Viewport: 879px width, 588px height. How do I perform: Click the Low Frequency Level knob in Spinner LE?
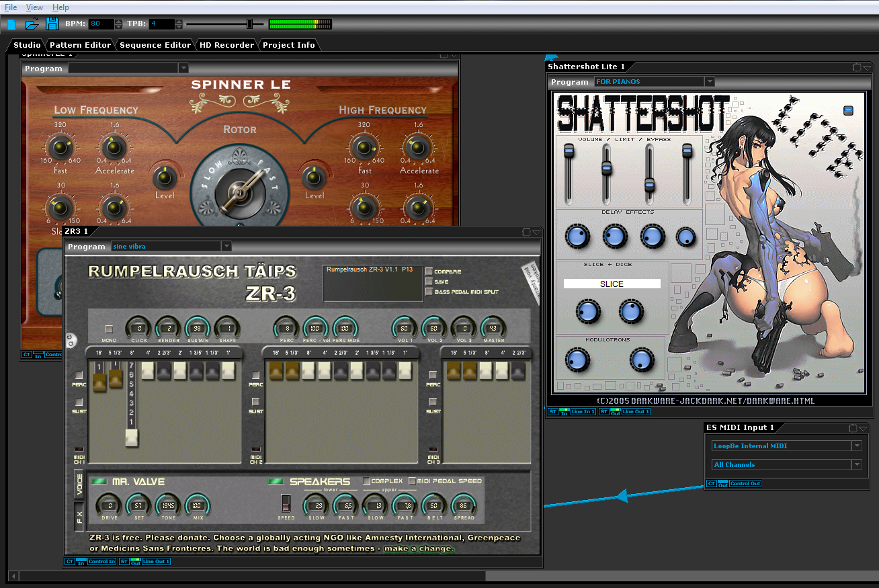click(x=164, y=177)
